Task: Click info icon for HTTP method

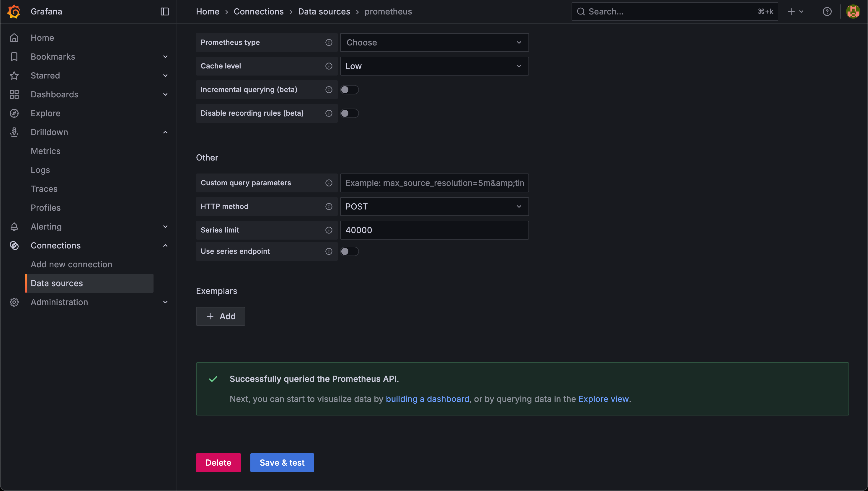Action: tap(329, 206)
